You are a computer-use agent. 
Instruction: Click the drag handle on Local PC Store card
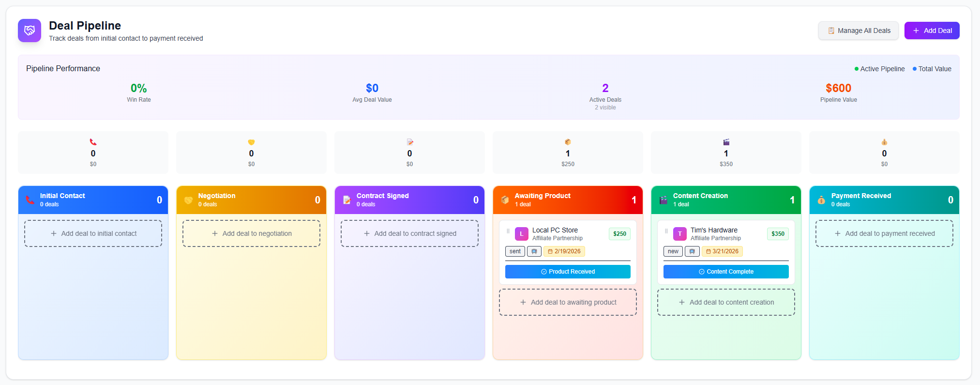(x=508, y=231)
